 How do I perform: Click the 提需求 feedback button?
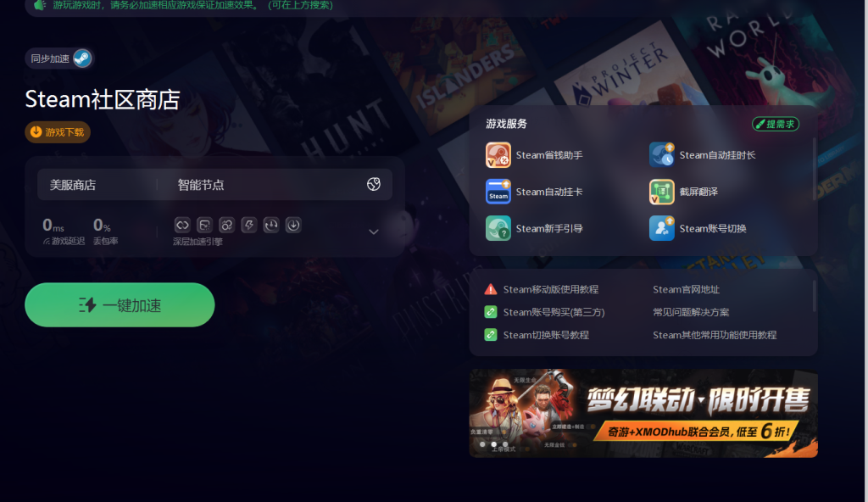(x=775, y=124)
